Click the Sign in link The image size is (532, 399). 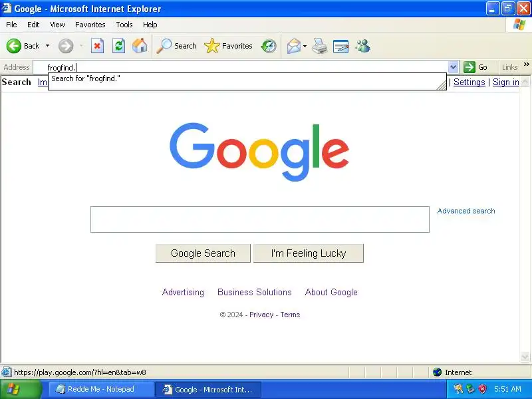coord(506,82)
